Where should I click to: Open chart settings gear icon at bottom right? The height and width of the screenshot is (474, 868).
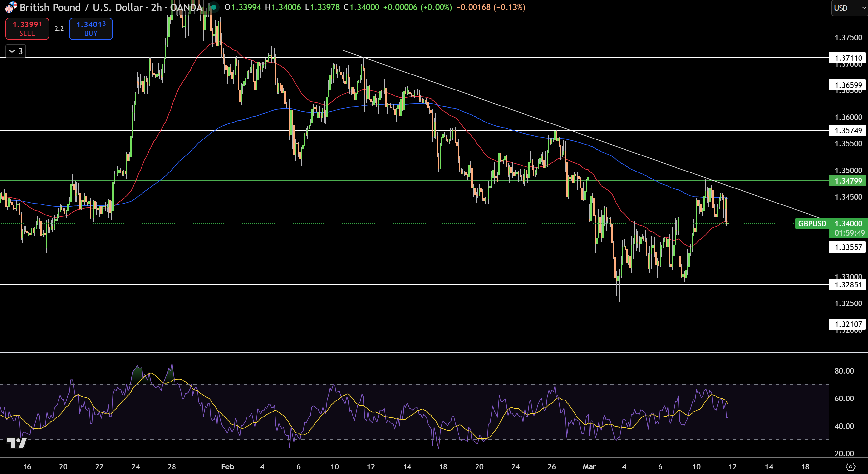[850, 466]
